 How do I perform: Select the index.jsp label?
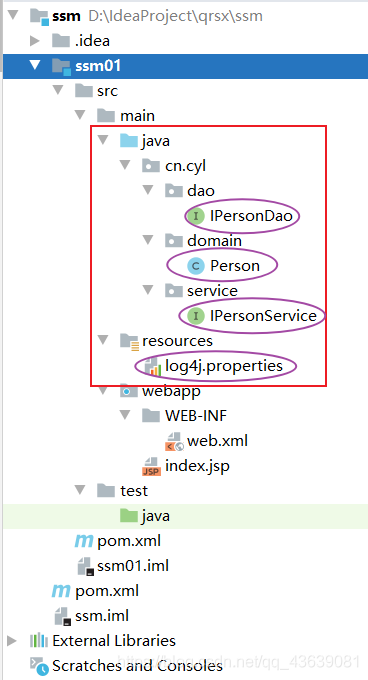(x=197, y=466)
